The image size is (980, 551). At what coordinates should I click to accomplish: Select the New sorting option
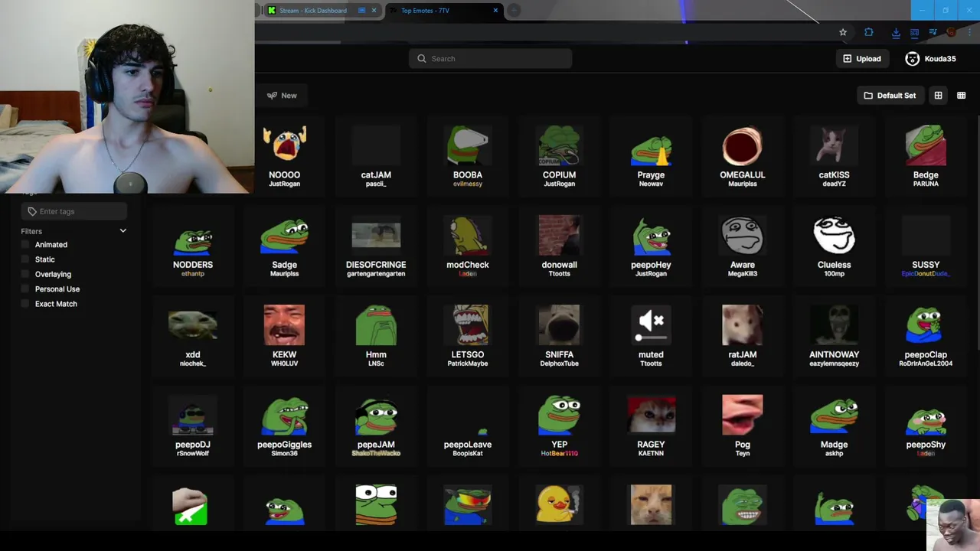(282, 96)
